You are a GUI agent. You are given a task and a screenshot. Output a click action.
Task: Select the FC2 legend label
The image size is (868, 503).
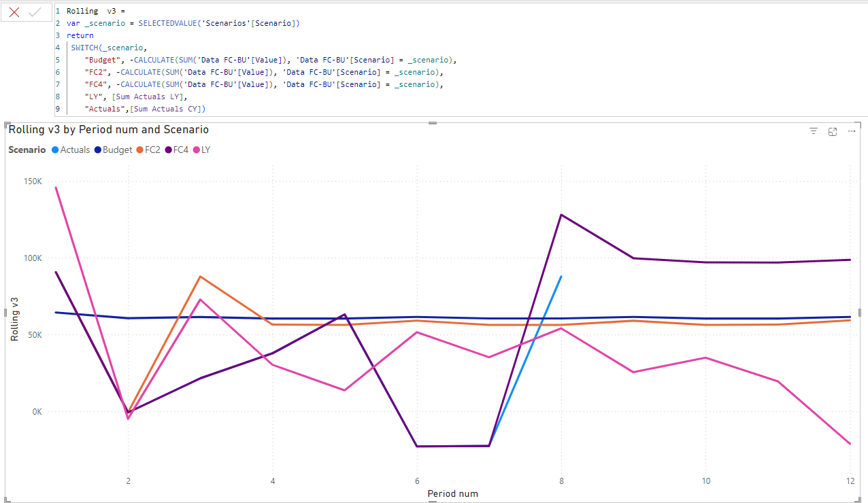click(x=152, y=150)
